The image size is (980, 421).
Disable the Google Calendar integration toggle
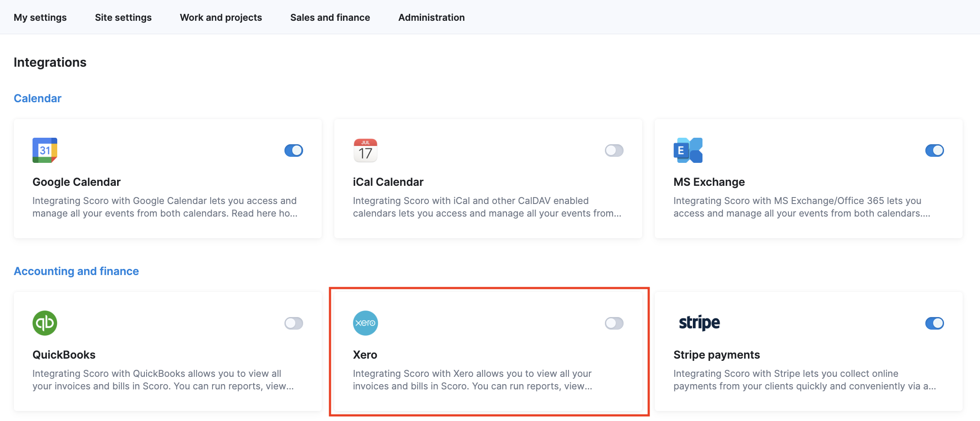tap(294, 150)
